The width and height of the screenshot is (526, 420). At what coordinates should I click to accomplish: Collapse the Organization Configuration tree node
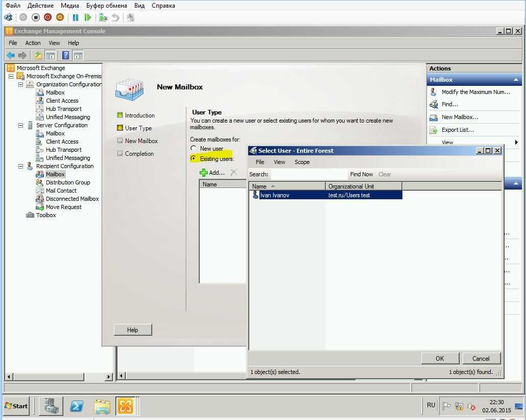pyautogui.click(x=21, y=84)
